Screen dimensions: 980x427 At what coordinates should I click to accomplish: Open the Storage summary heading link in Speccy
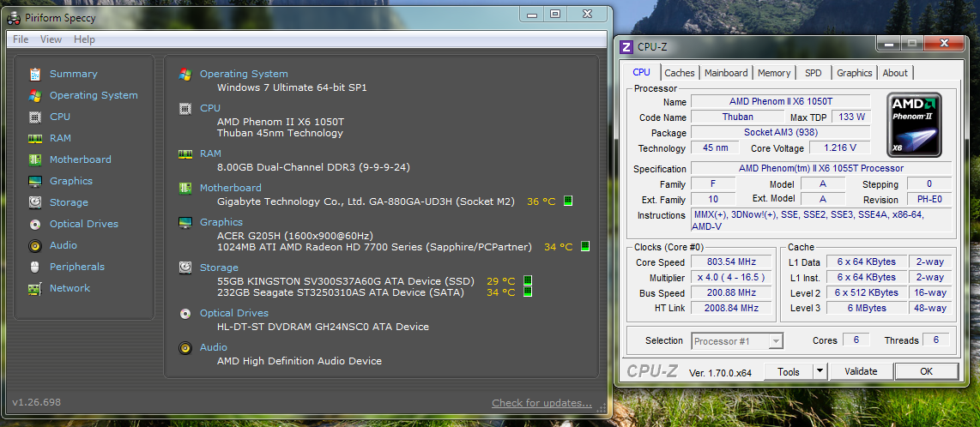tap(219, 268)
